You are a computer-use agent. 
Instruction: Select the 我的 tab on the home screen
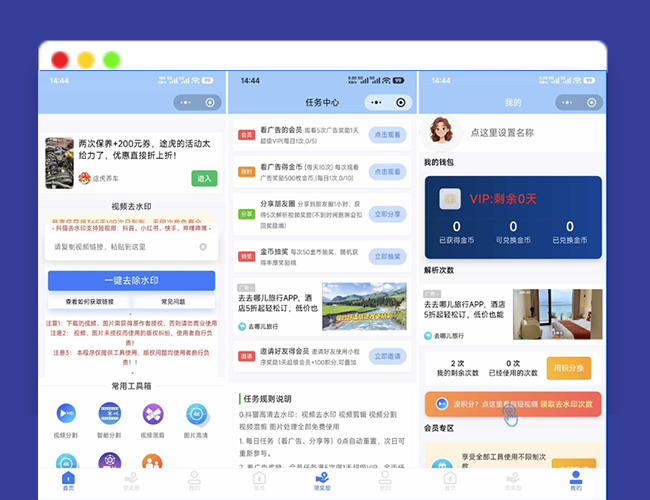coord(194,481)
